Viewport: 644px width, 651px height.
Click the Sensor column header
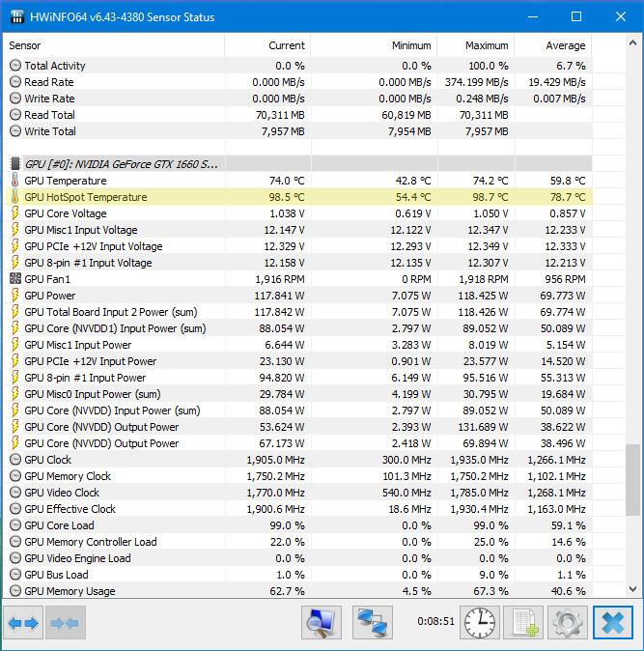114,45
